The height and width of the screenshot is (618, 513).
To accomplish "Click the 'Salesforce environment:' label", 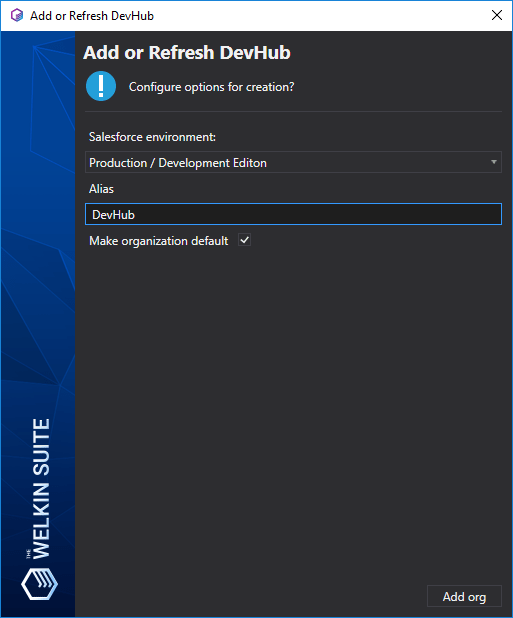I will (152, 137).
